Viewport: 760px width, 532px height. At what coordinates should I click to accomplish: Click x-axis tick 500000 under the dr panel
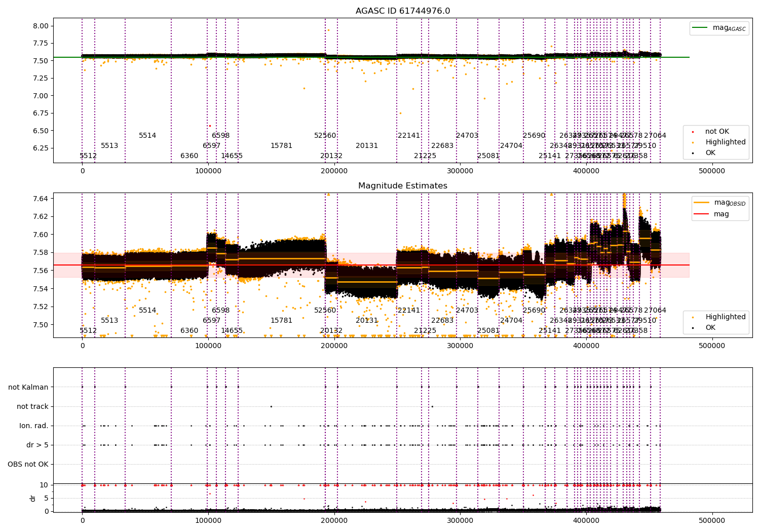(x=712, y=520)
